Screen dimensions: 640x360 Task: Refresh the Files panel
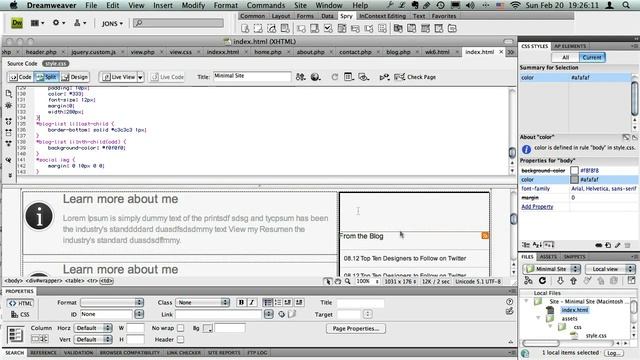tap(542, 281)
